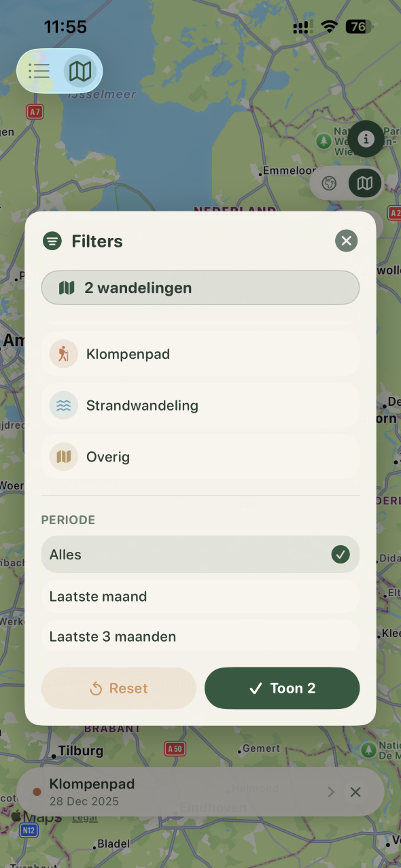
Task: Click the filter funnel icon next to Filters
Action: coord(52,241)
